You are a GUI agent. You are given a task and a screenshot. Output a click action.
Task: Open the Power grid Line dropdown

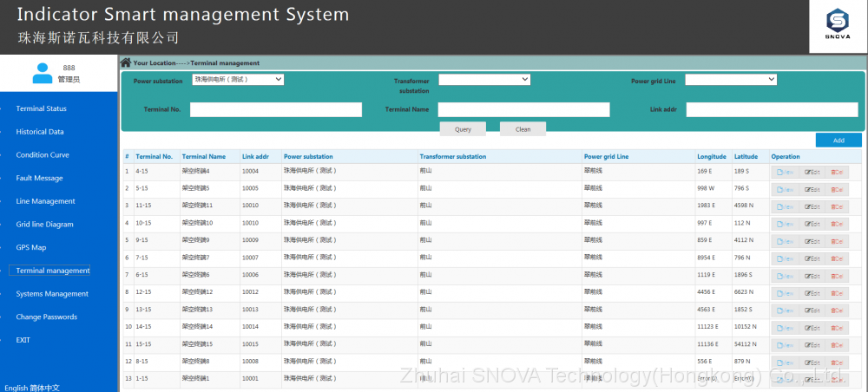click(731, 79)
